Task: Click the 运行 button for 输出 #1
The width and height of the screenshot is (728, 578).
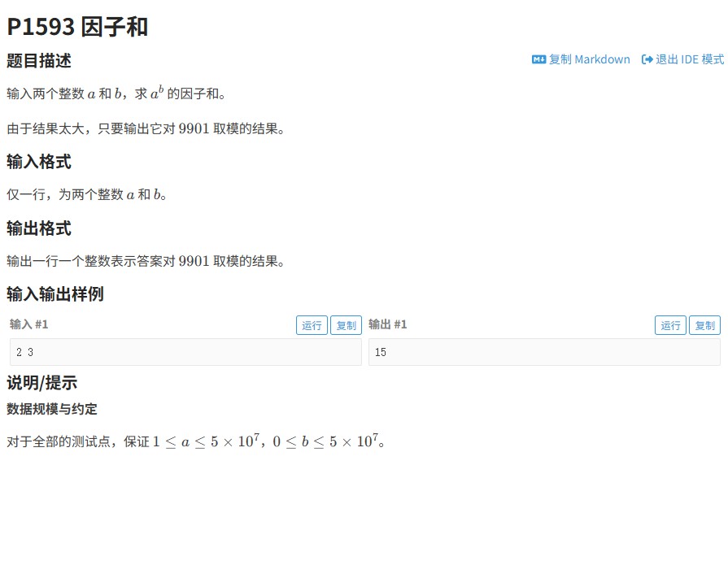Action: pyautogui.click(x=670, y=325)
